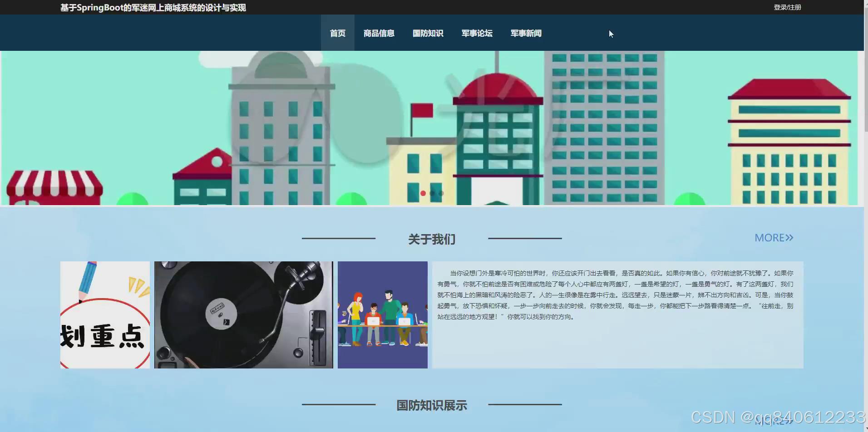This screenshot has width=868, height=432.
Task: Open the 军事新闻 section from the navbar
Action: pyautogui.click(x=525, y=33)
